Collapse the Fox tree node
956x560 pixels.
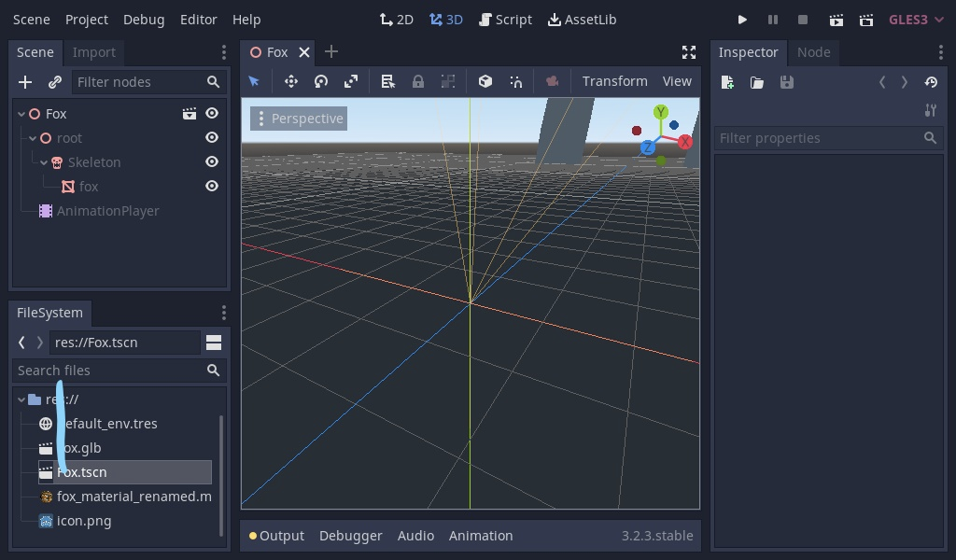pos(21,114)
